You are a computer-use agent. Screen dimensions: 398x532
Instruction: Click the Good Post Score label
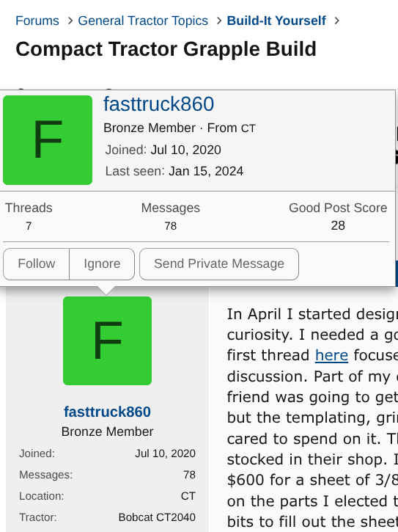point(338,208)
